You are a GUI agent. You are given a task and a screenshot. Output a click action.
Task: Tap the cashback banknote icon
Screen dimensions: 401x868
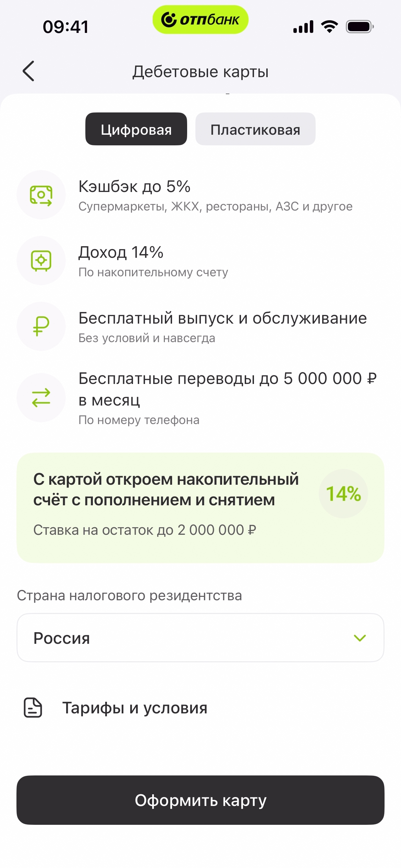41,195
